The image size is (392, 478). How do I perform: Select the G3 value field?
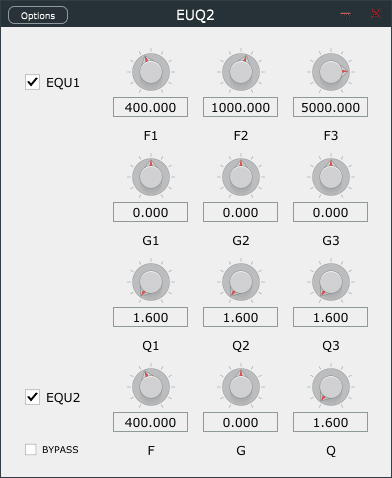(330, 212)
